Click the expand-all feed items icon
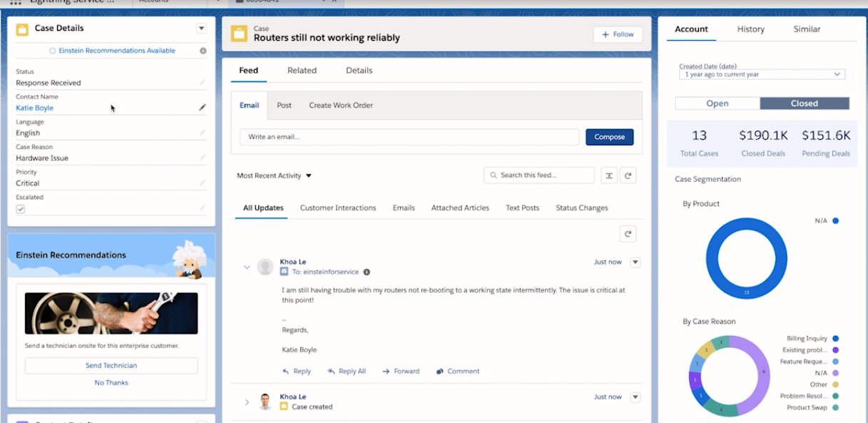The width and height of the screenshot is (868, 423). [608, 175]
